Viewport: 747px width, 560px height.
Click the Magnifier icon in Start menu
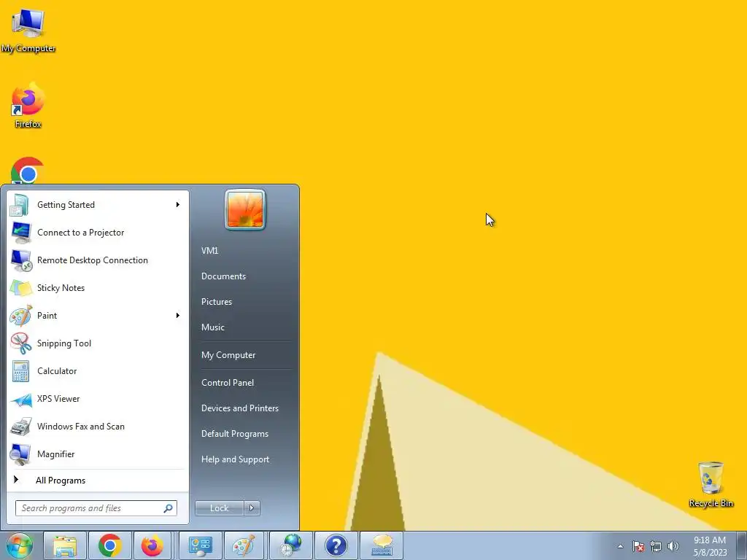coord(21,454)
